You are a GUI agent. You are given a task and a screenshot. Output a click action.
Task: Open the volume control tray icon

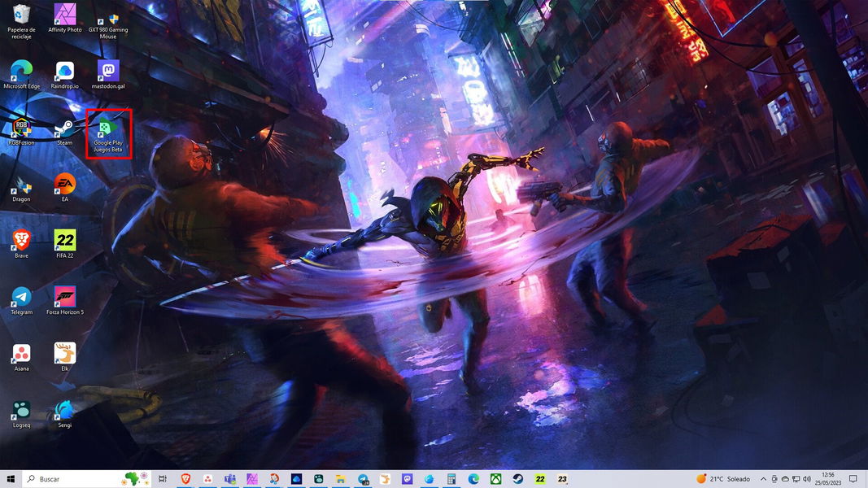click(806, 479)
